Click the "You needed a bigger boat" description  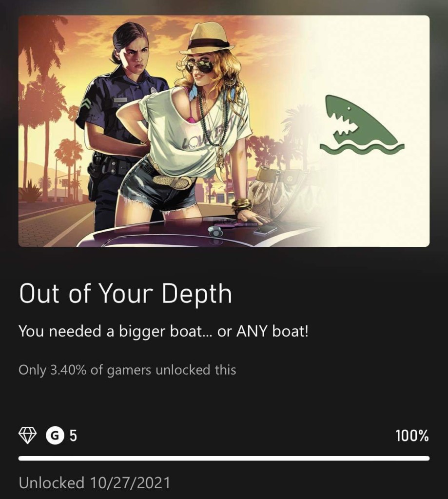[163, 332]
